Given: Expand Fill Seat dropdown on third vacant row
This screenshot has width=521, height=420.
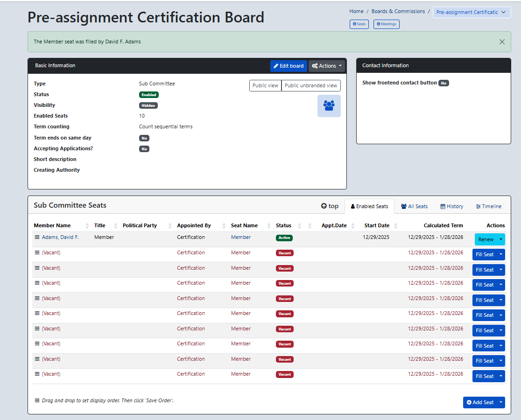Looking at the screenshot, I should click(x=501, y=285).
